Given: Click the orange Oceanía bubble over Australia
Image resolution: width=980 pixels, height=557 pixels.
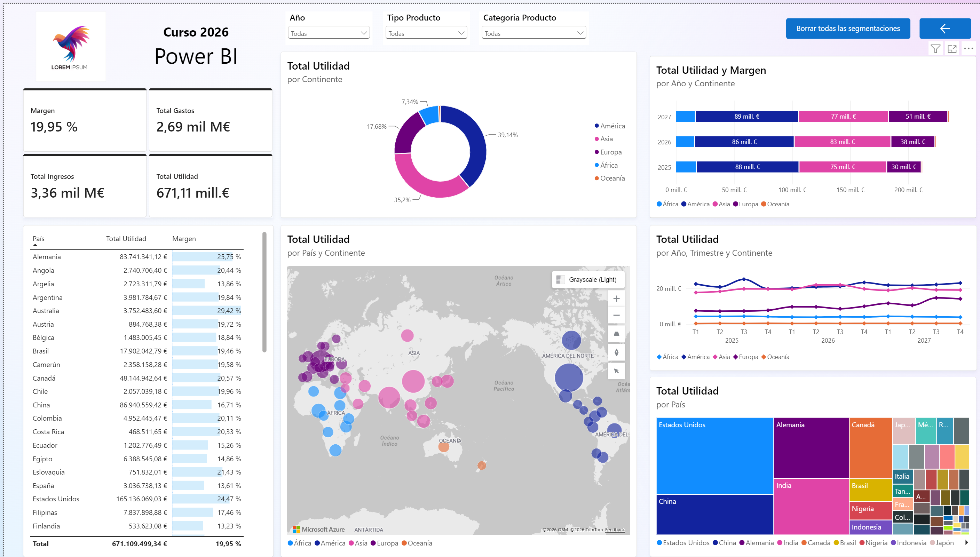Looking at the screenshot, I should [x=443, y=447].
